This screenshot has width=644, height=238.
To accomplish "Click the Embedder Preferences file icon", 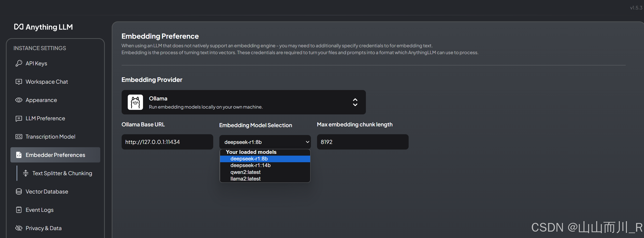I will (x=19, y=155).
